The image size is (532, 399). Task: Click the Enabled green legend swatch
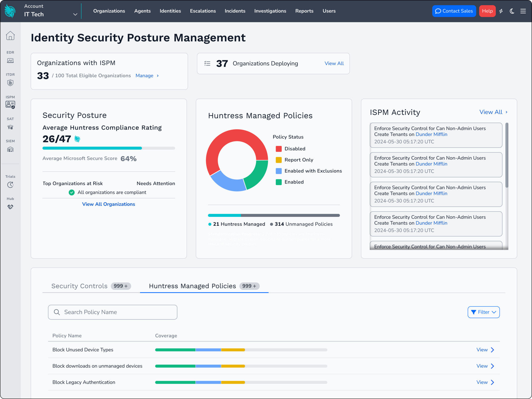point(279,182)
